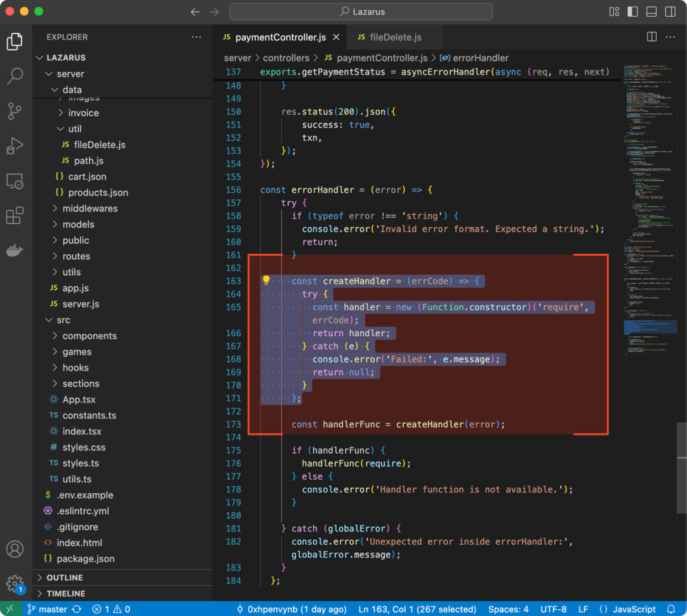Open the Extensions view
The height and width of the screenshot is (616, 687).
coord(15,216)
